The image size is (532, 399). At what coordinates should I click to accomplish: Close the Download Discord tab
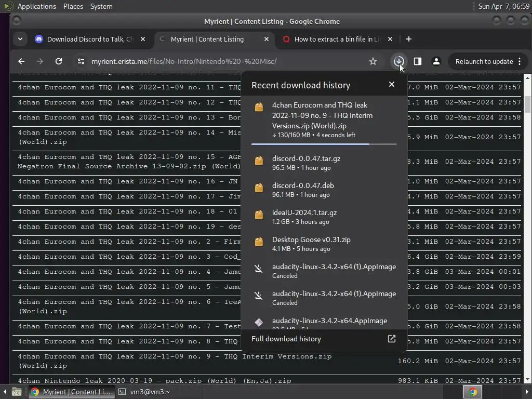(x=143, y=39)
